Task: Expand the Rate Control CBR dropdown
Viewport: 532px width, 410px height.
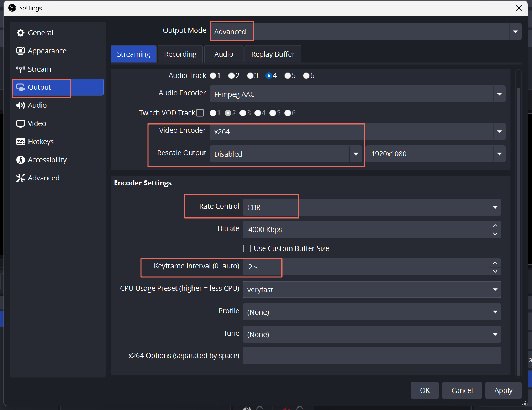Action: click(372, 207)
